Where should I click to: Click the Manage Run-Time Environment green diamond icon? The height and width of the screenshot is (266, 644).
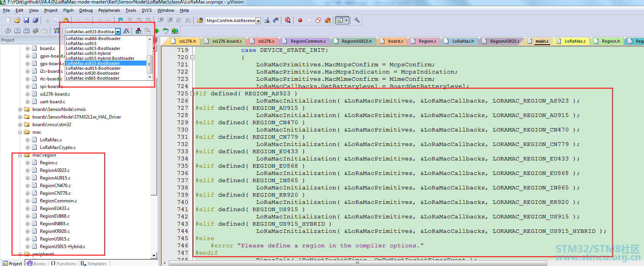coord(157,31)
